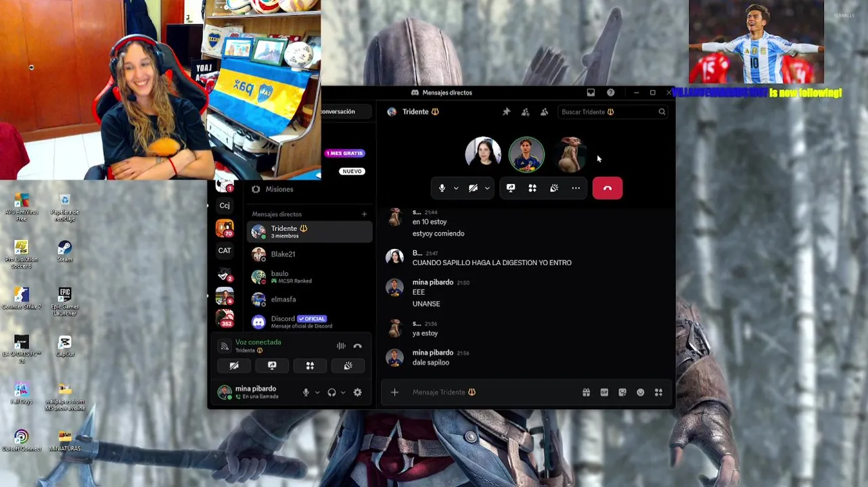Send a gift via gift icon
The height and width of the screenshot is (487, 868).
coord(586,392)
